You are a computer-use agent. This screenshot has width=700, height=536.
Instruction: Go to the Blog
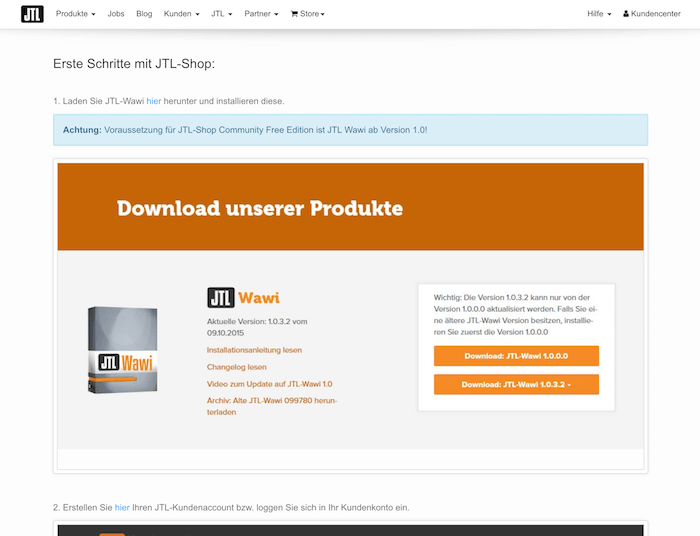click(x=144, y=14)
